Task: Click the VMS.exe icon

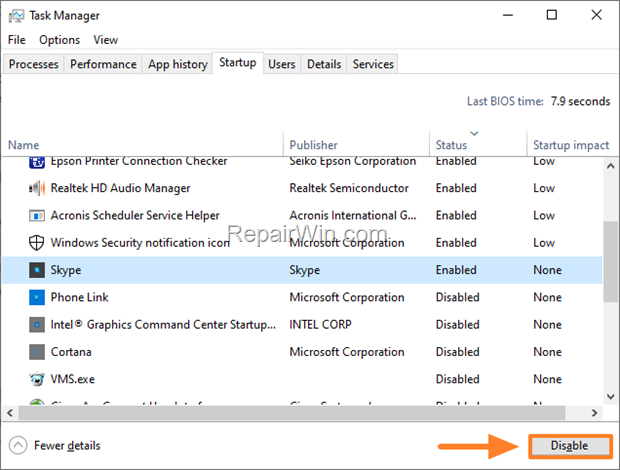Action: (37, 379)
